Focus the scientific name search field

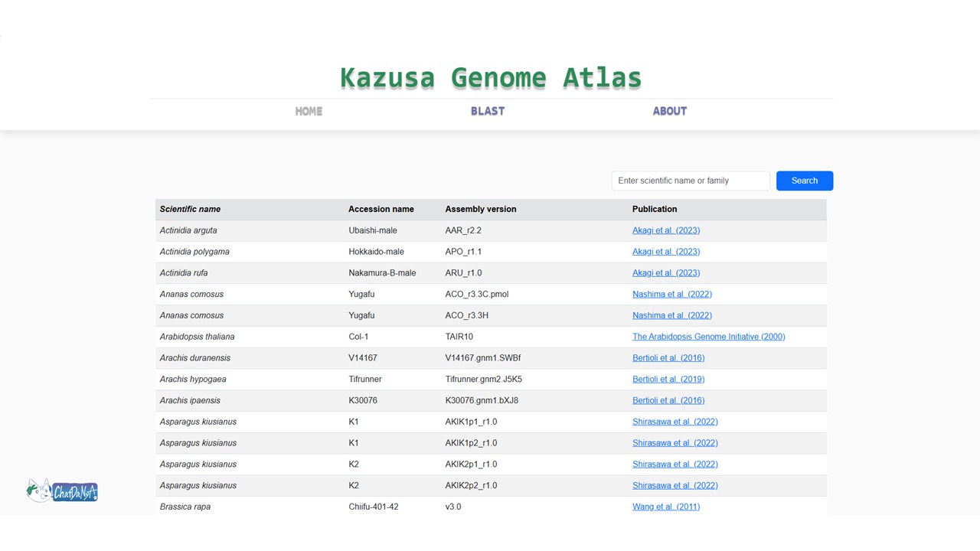691,181
